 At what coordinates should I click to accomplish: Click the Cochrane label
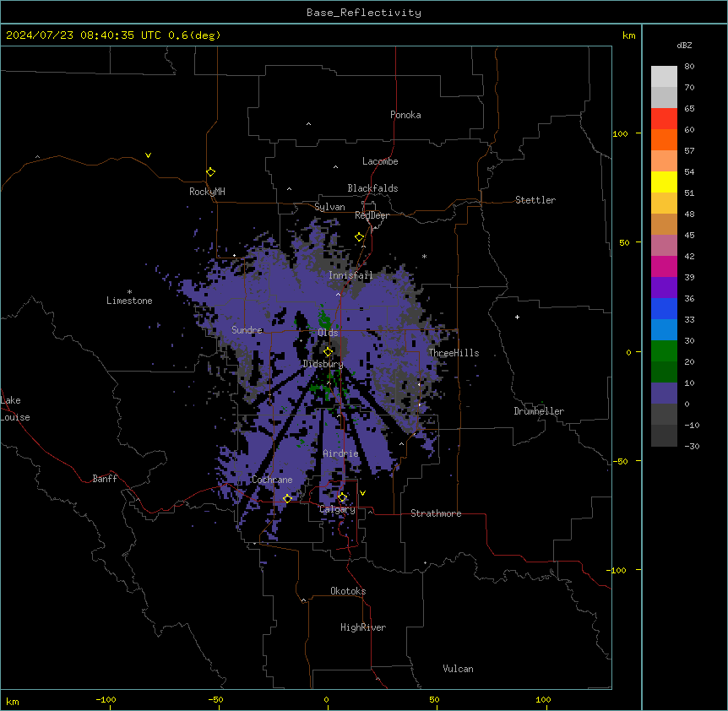[x=272, y=480]
